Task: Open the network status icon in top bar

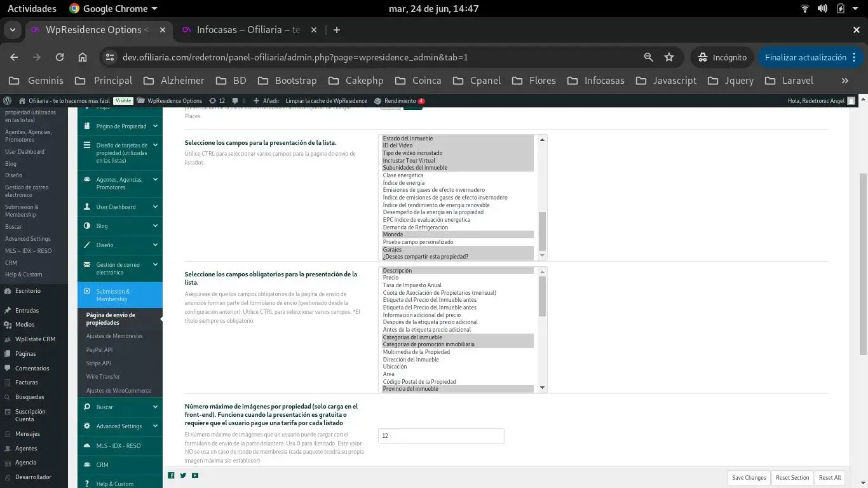Action: coord(805,9)
